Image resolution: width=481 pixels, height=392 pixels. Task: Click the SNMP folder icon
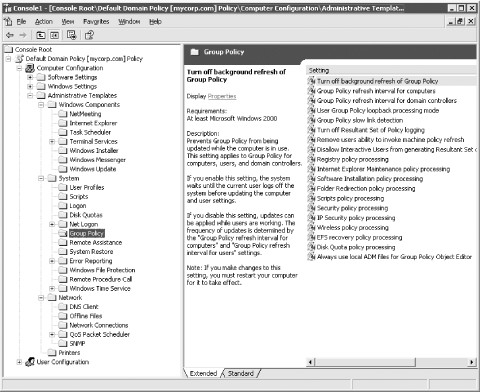click(x=63, y=343)
